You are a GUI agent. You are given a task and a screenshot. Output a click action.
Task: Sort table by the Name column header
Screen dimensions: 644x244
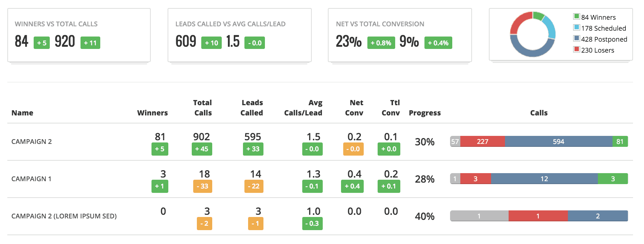click(x=22, y=113)
